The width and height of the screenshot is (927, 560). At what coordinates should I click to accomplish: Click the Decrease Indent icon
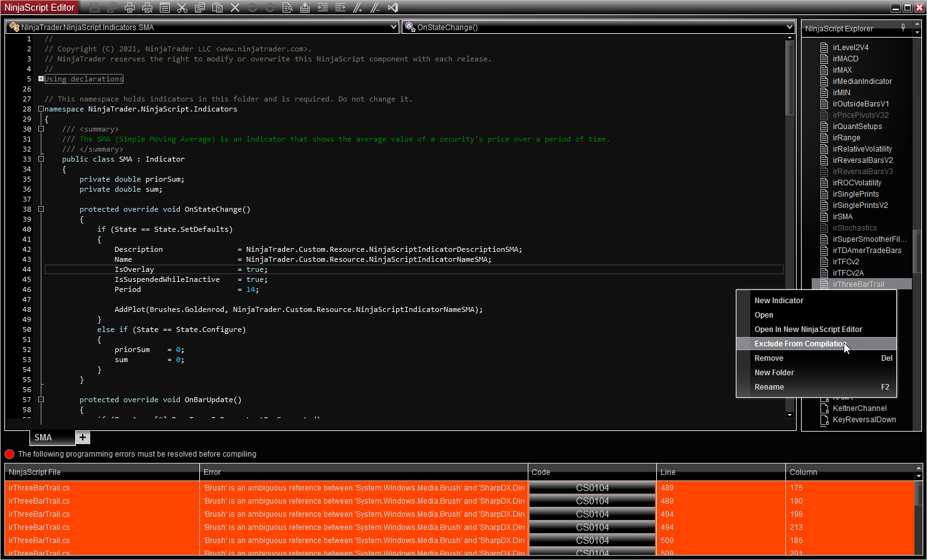(x=323, y=8)
